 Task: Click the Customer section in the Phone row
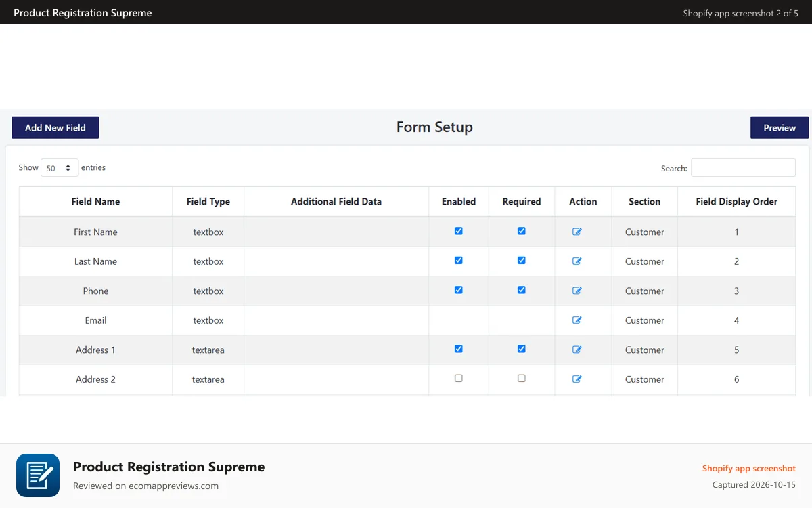pos(645,291)
